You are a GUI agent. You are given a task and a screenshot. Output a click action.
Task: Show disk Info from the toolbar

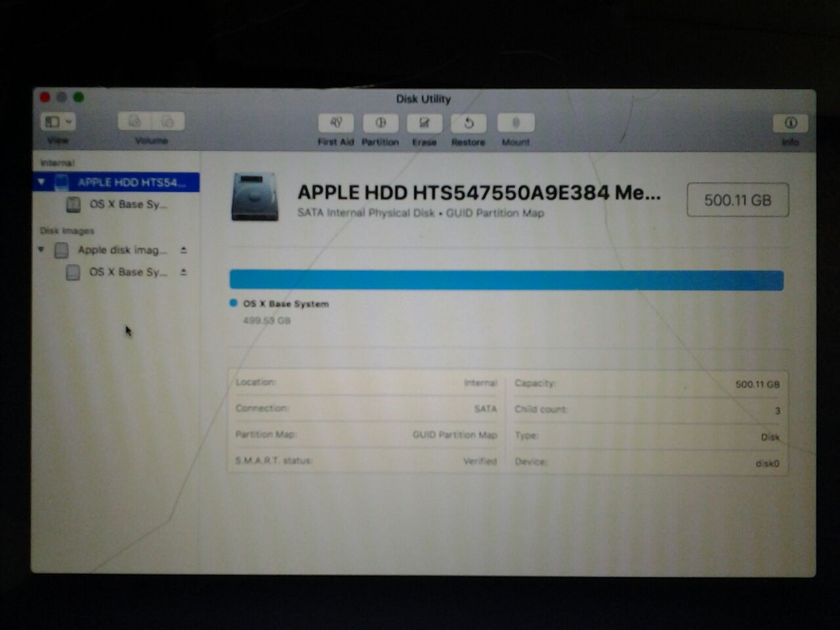(790, 123)
